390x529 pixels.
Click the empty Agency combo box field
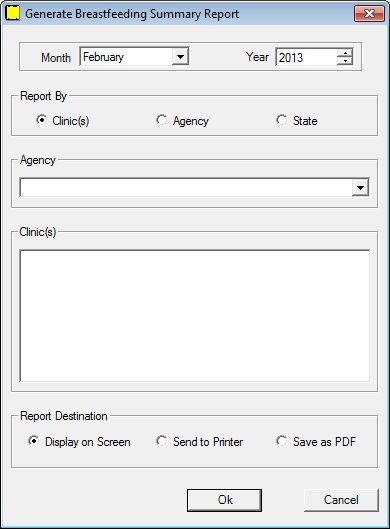194,187
